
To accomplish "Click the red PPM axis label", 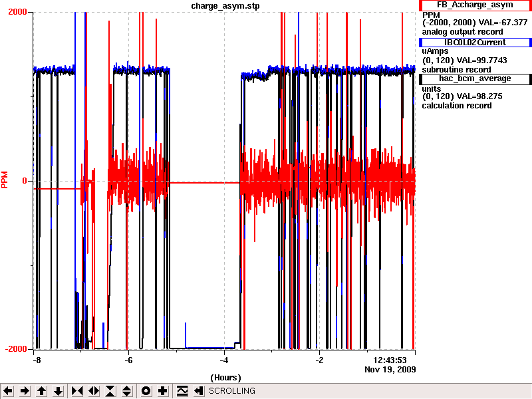I will pyautogui.click(x=5, y=180).
